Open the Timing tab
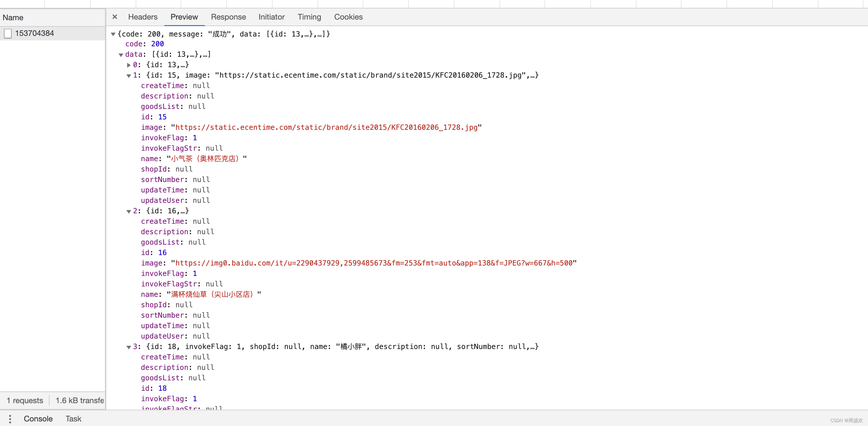868x426 pixels. (309, 17)
